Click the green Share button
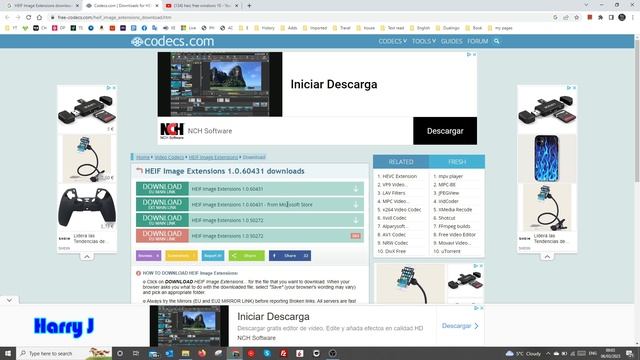Image resolution: width=640 pixels, height=360 pixels. [x=247, y=256]
